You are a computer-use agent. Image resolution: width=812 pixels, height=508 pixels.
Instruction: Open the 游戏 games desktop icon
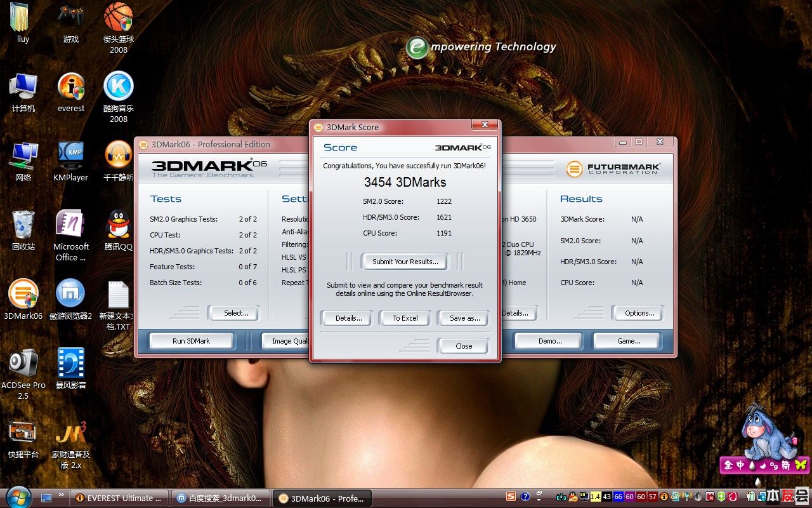click(71, 23)
